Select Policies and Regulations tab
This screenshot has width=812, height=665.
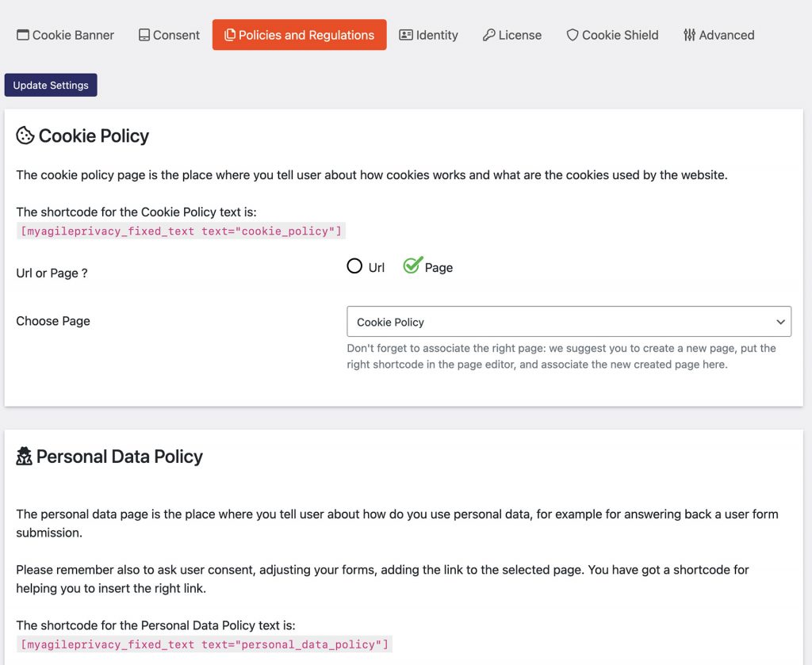(x=299, y=35)
